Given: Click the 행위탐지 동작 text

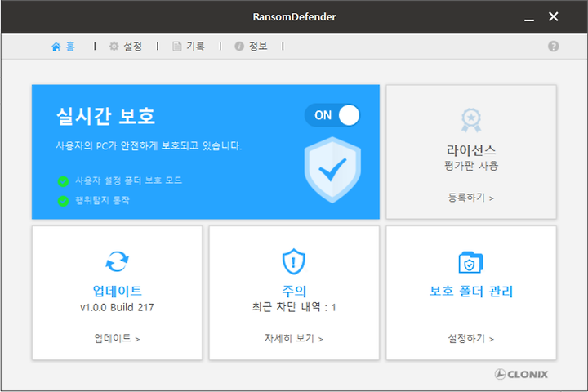Looking at the screenshot, I should 102,200.
